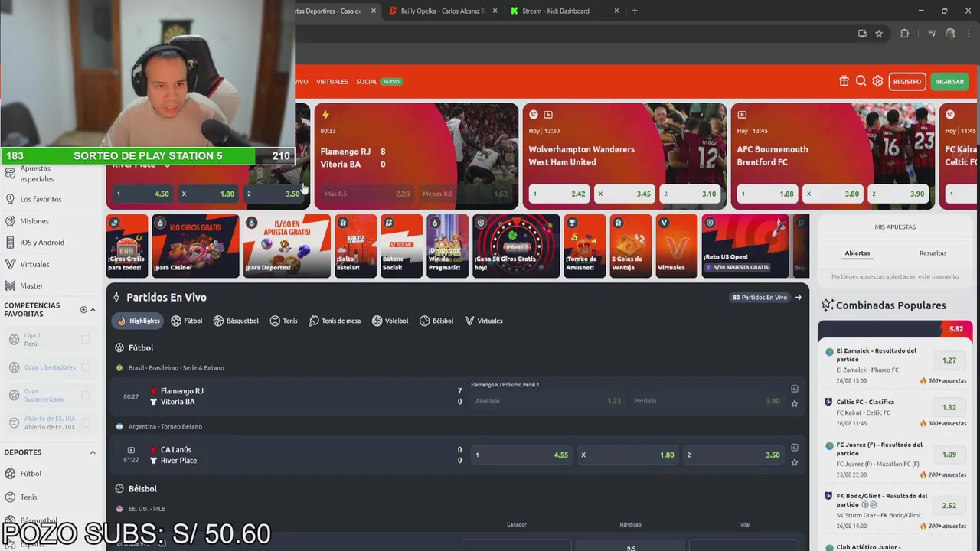The height and width of the screenshot is (551, 980).
Task: Pick West Ham win odds 3.10
Action: pos(690,194)
